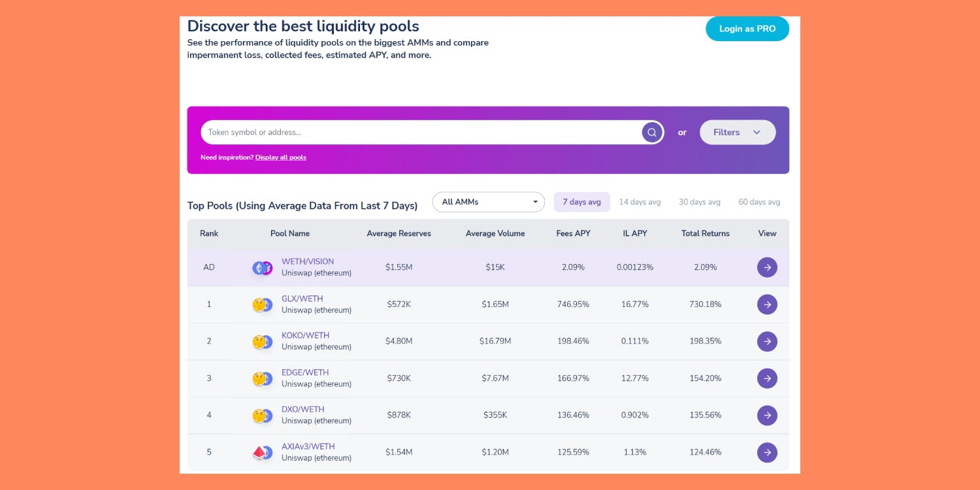
Task: Open EDGE/WETH pool view arrow
Action: tap(767, 378)
